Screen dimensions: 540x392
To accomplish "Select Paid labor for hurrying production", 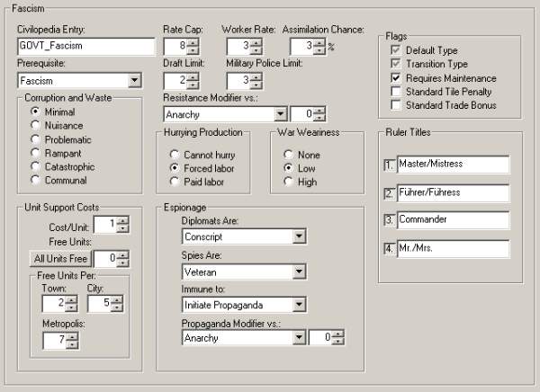I will point(175,182).
